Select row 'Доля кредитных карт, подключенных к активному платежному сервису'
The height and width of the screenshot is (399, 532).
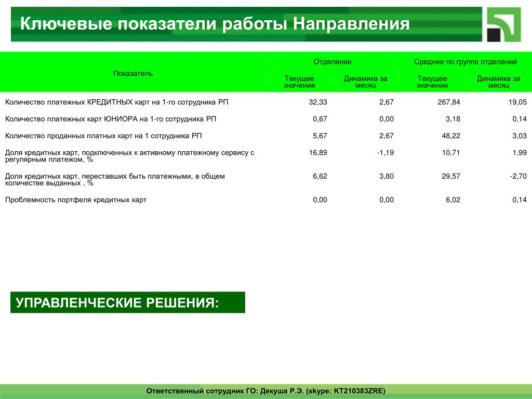click(266, 156)
